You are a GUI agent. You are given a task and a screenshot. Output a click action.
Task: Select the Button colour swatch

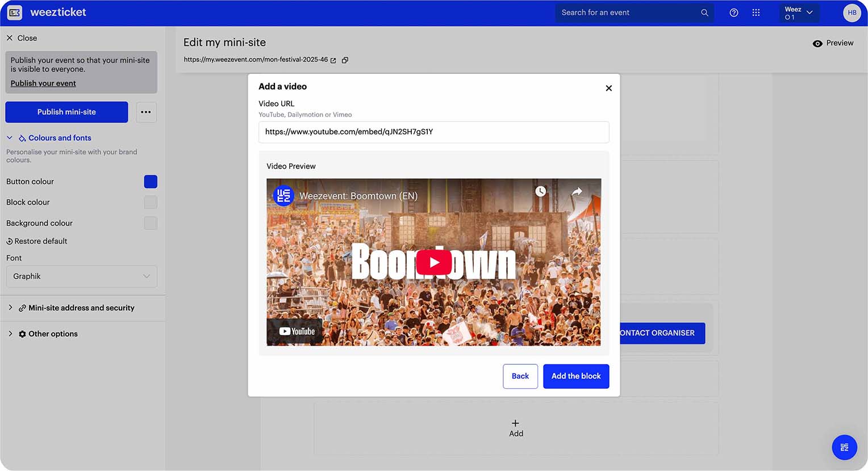(150, 181)
